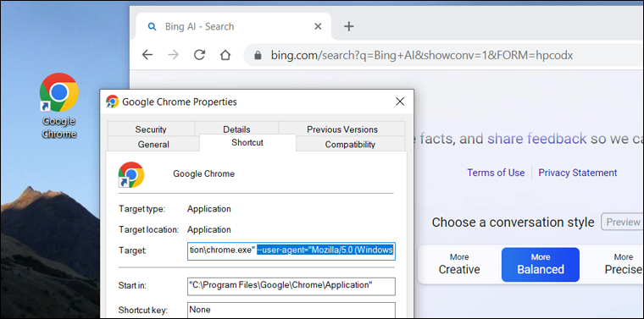Image resolution: width=644 pixels, height=319 pixels.
Task: Select the Bing AI - Search browser tab
Action: (x=233, y=26)
